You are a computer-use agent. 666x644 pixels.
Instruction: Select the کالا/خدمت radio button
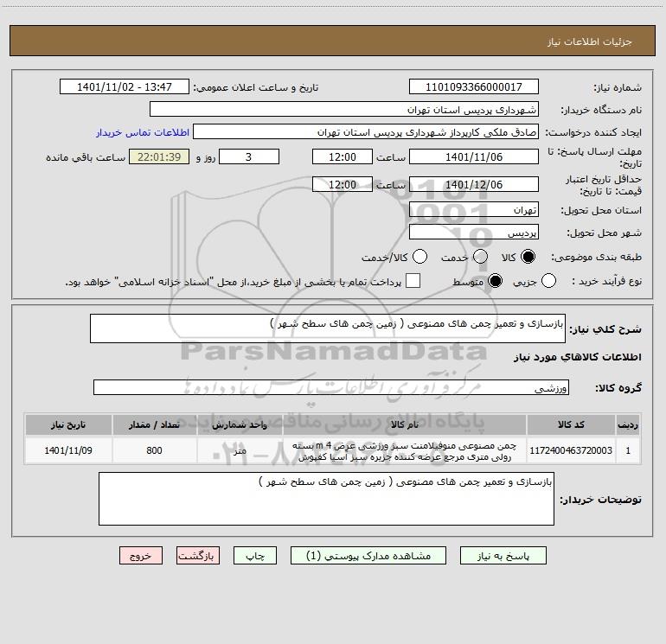[x=419, y=257]
